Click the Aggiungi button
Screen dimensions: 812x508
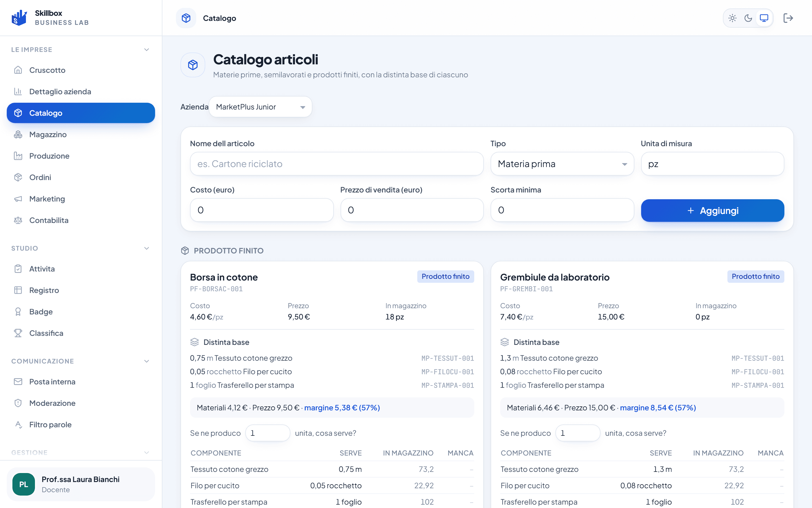tap(712, 211)
